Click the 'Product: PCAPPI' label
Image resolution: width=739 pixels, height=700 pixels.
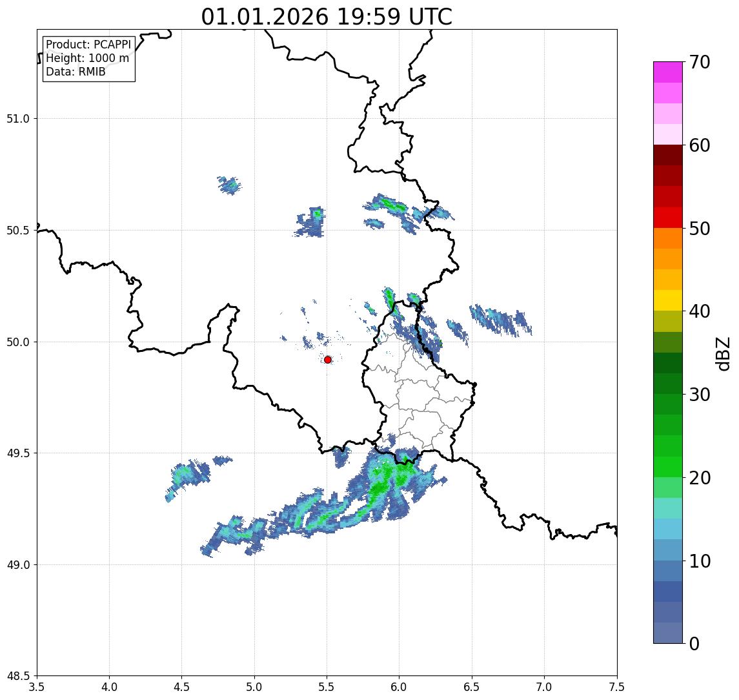pyautogui.click(x=88, y=45)
